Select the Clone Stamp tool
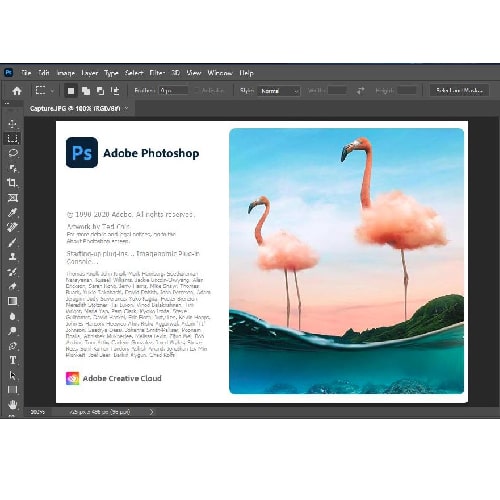The width and height of the screenshot is (500, 500). pos(13,257)
